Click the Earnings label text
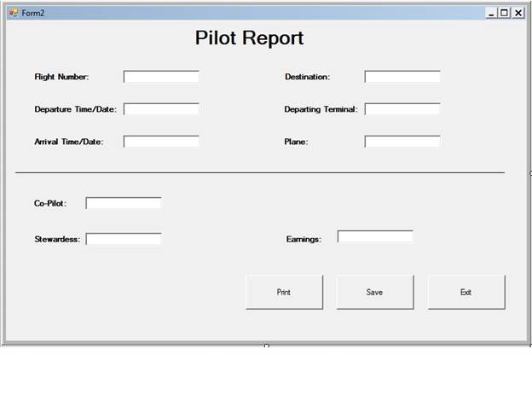Screen dimensions: 532x407 click(x=304, y=240)
